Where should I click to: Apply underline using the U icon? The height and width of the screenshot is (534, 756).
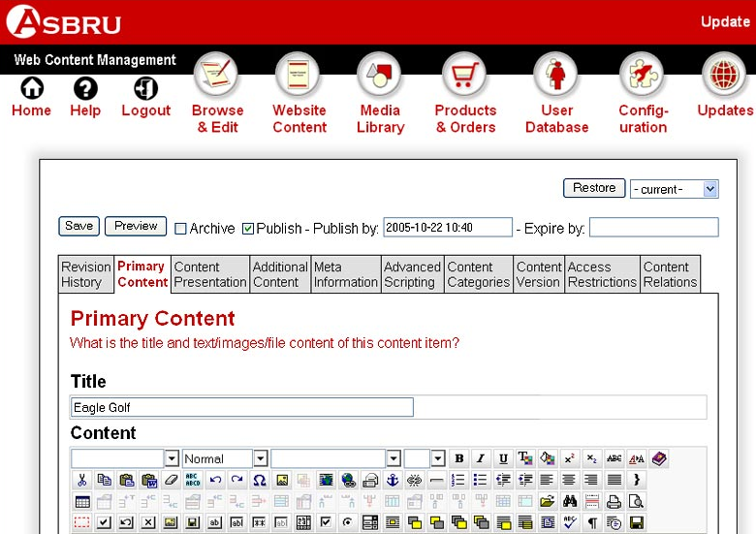[503, 458]
